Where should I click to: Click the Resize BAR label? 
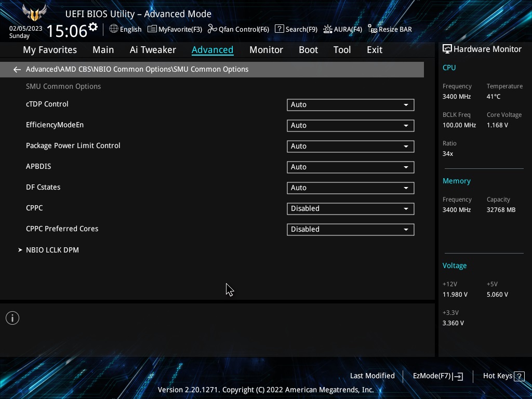pos(395,29)
